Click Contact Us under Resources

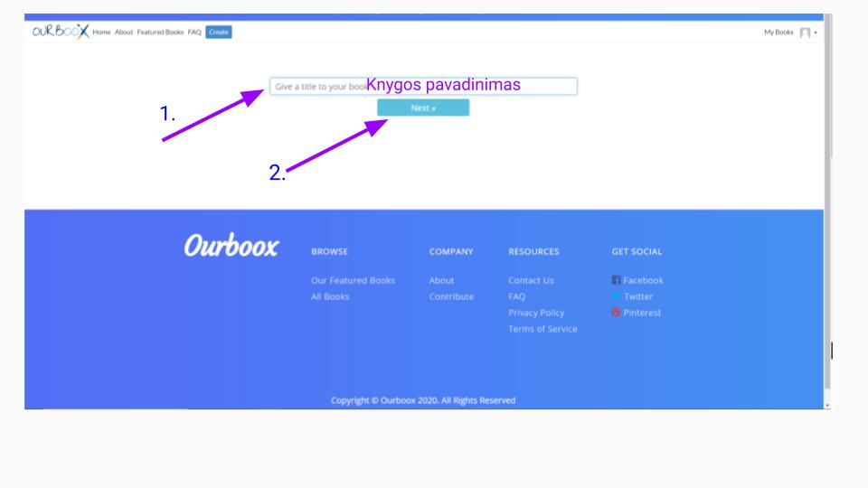coord(531,280)
